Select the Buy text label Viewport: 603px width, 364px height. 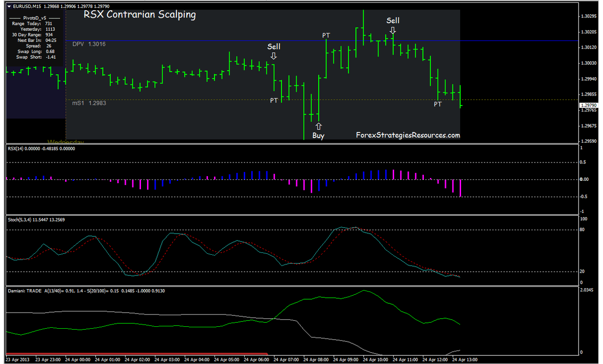(319, 136)
